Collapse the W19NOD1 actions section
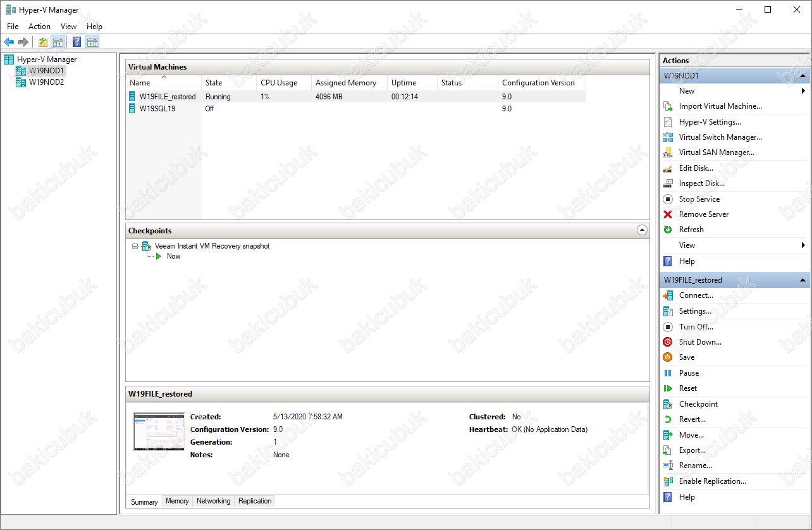 coord(803,75)
